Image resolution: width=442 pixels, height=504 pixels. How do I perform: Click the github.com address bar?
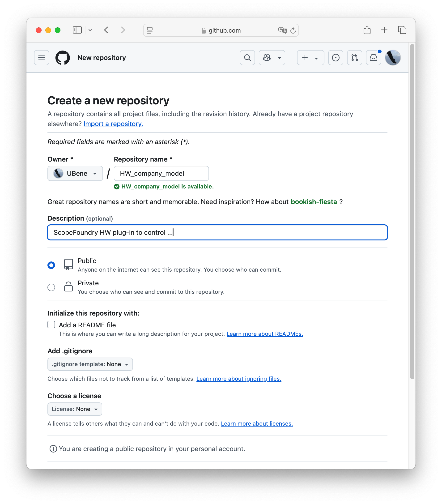[221, 30]
